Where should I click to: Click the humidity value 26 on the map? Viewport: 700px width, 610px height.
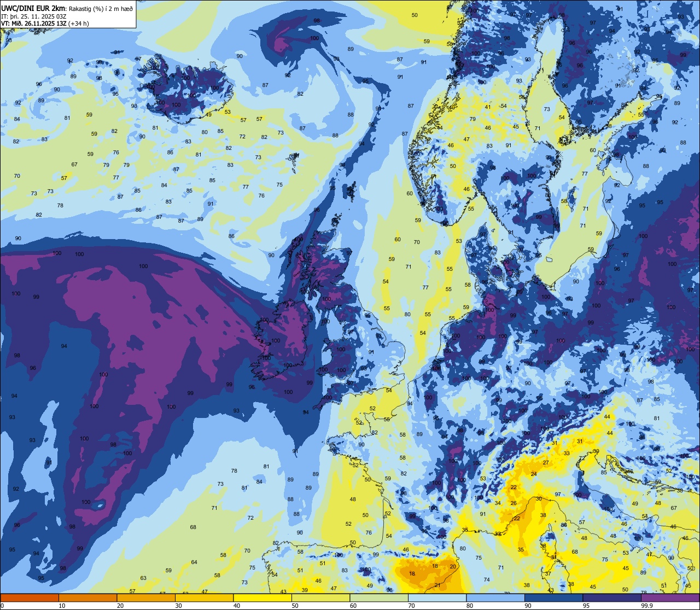tap(514, 503)
